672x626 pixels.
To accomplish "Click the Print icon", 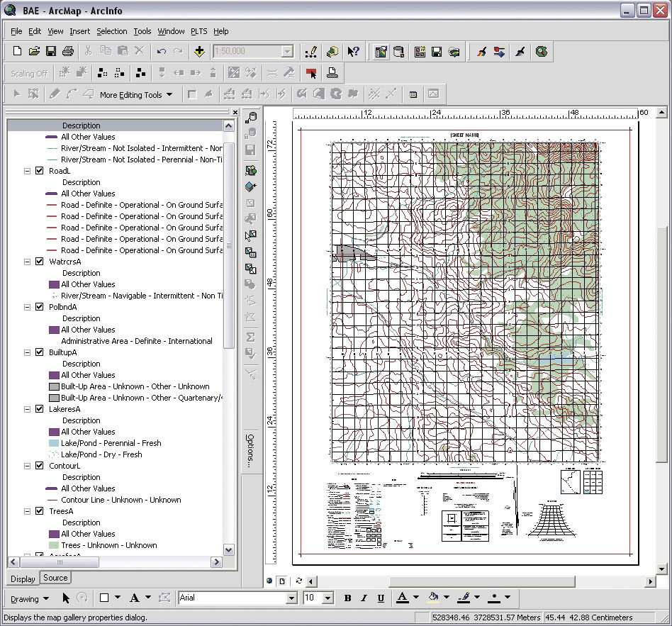I will click(68, 51).
